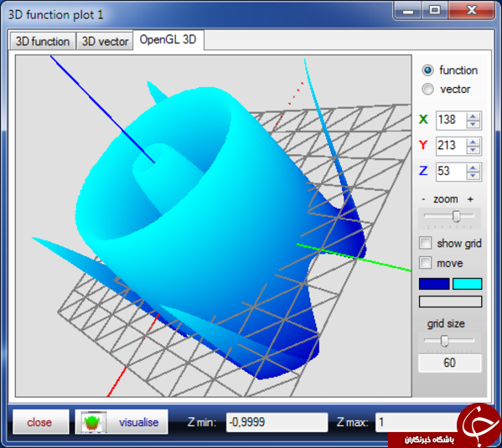This screenshot has width=502, height=448.
Task: Click the Z max field
Action: point(417,422)
